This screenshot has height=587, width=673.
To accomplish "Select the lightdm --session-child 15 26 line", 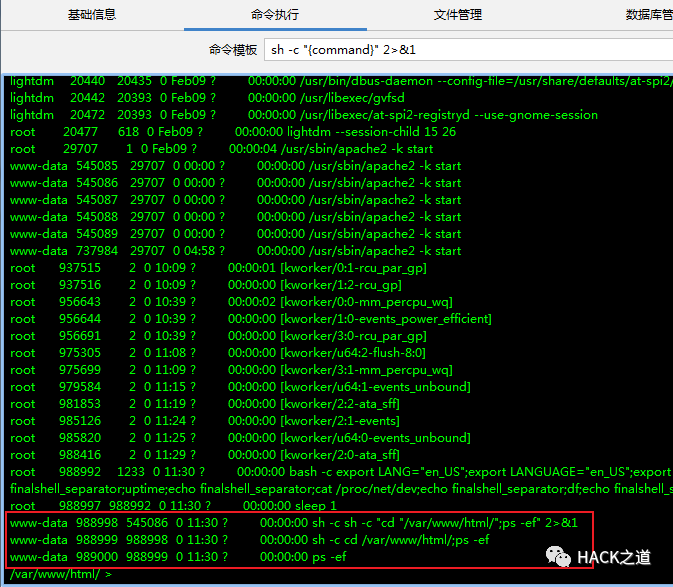I will coord(233,132).
